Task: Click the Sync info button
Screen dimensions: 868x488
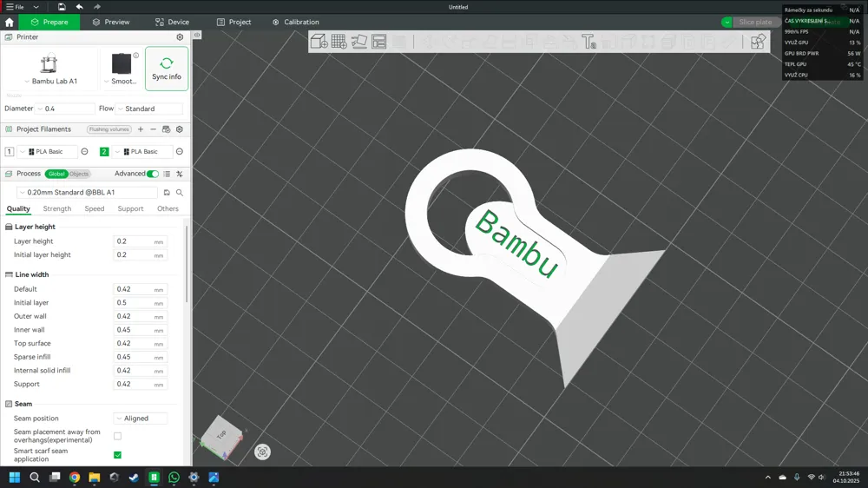Action: [x=167, y=69]
